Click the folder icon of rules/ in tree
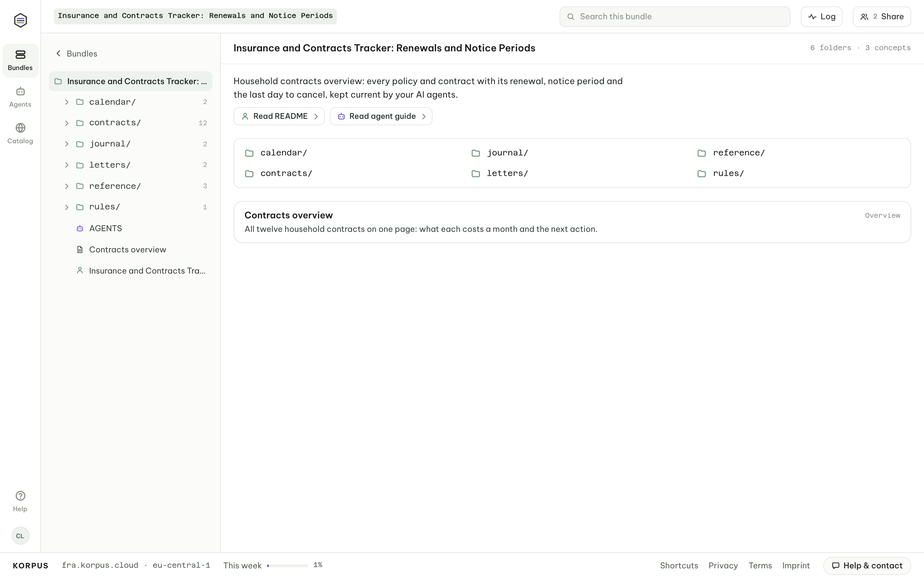Screen dimensions: 924x578 80,207
